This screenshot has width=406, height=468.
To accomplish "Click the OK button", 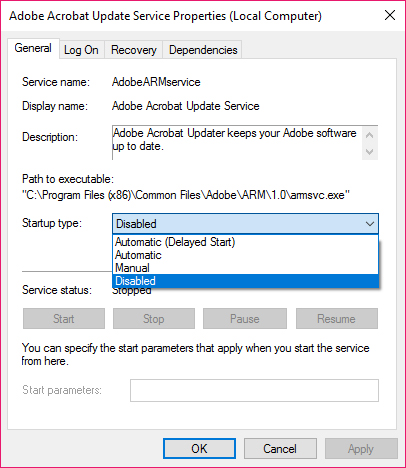I will coord(199,449).
